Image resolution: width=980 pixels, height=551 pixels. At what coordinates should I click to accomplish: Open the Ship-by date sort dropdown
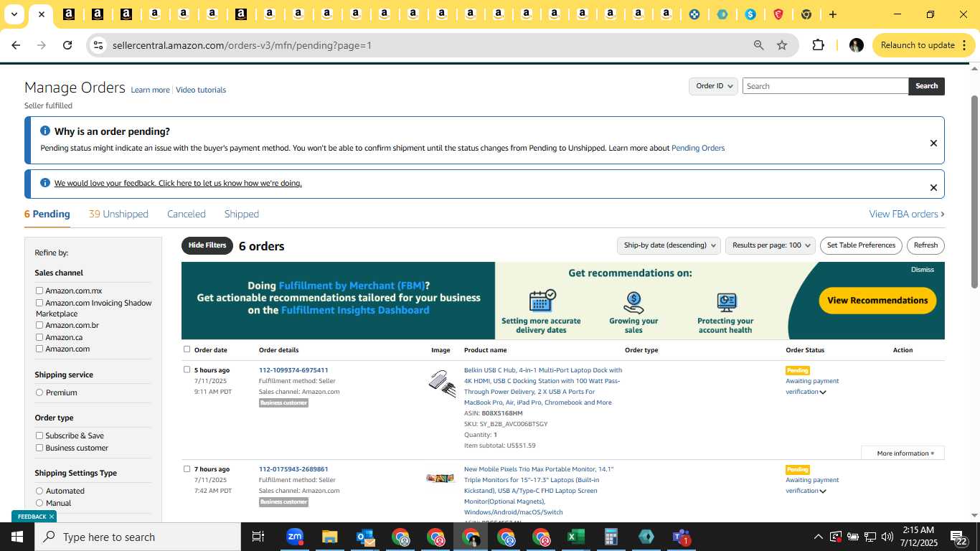(668, 245)
